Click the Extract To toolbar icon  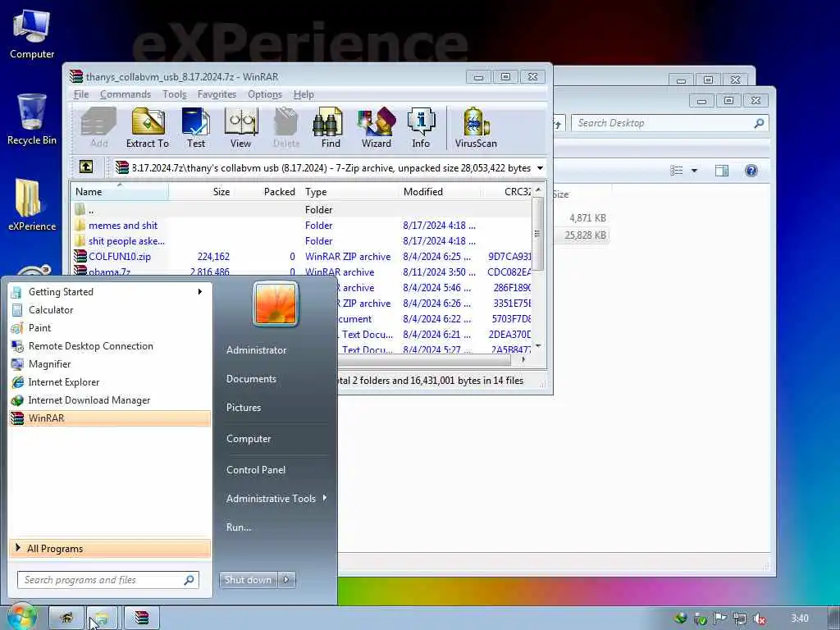click(148, 127)
